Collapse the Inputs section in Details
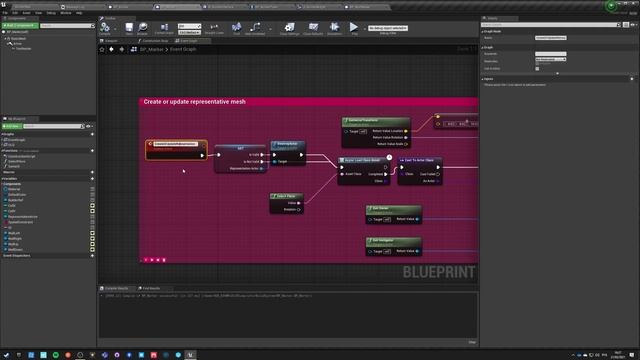Image resolution: width=640 pixels, height=360 pixels. coord(482,79)
